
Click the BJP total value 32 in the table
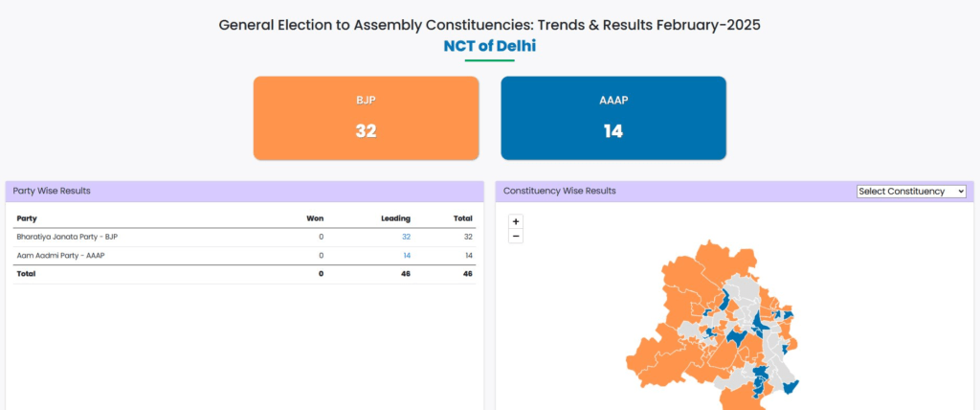(x=468, y=237)
